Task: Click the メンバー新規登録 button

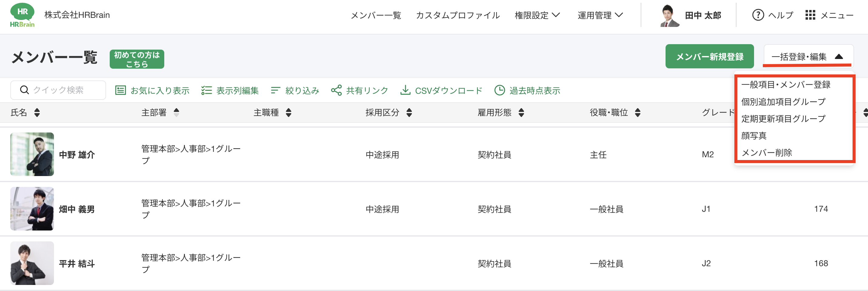Action: (709, 57)
